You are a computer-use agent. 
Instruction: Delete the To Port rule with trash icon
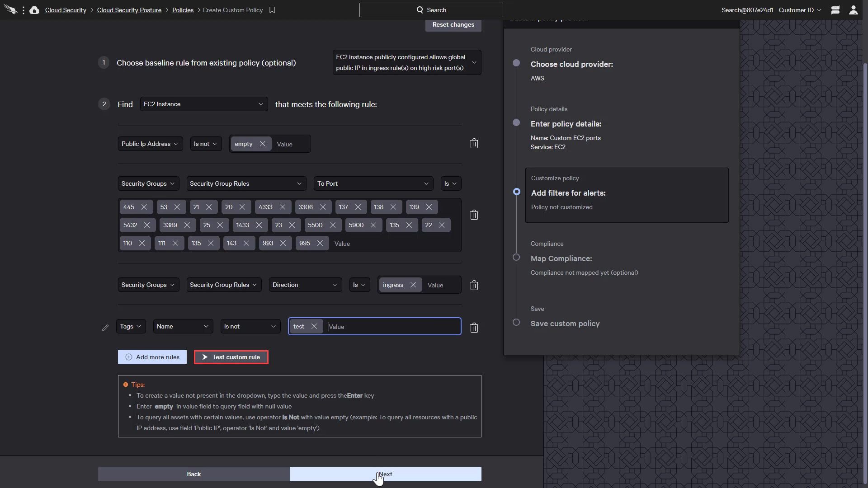point(474,215)
